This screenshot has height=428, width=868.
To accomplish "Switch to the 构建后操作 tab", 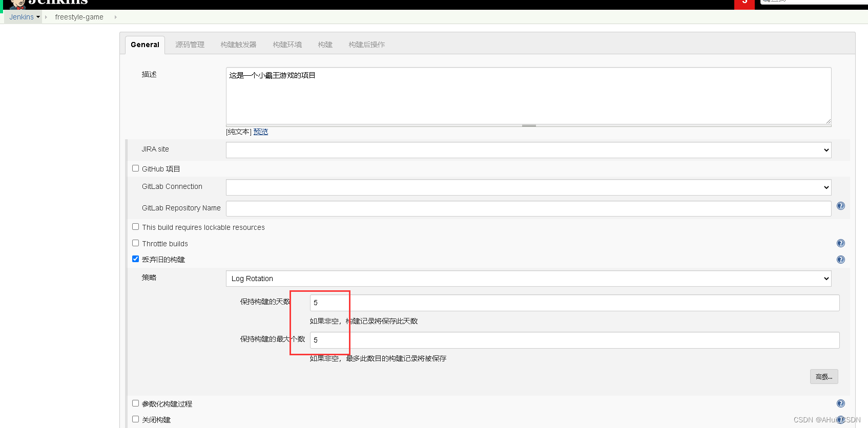I will (367, 45).
